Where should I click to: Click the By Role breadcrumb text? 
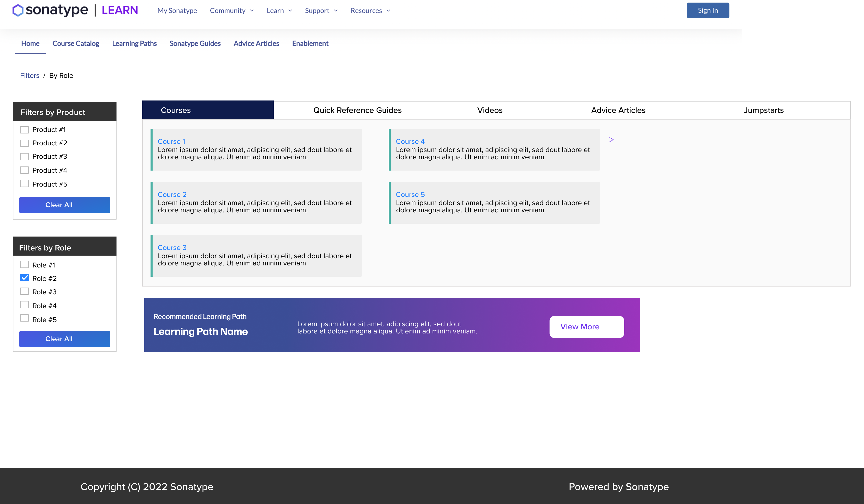coord(61,75)
